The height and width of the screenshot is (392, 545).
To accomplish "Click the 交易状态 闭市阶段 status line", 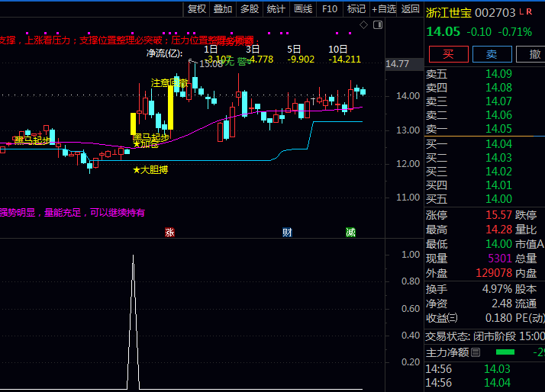I will point(485,336).
